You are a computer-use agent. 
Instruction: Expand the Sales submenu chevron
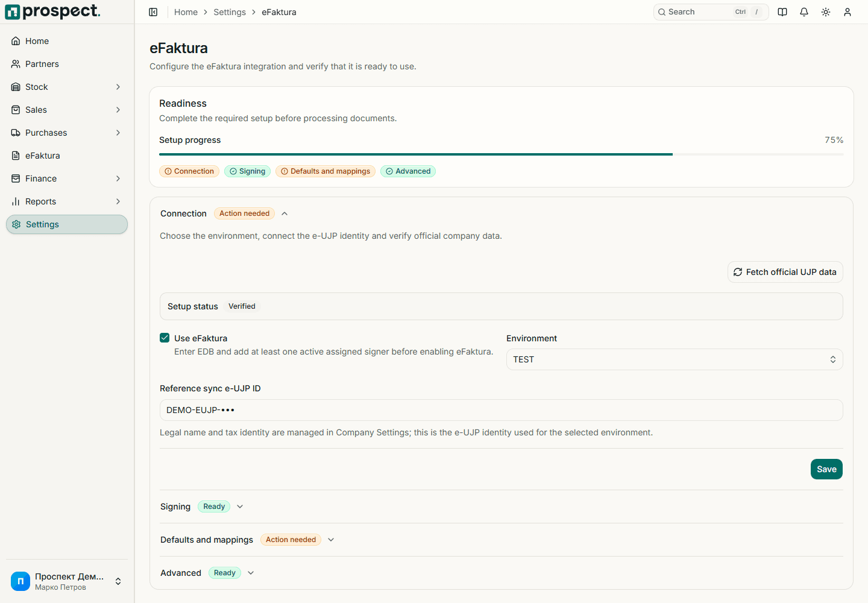pos(118,110)
